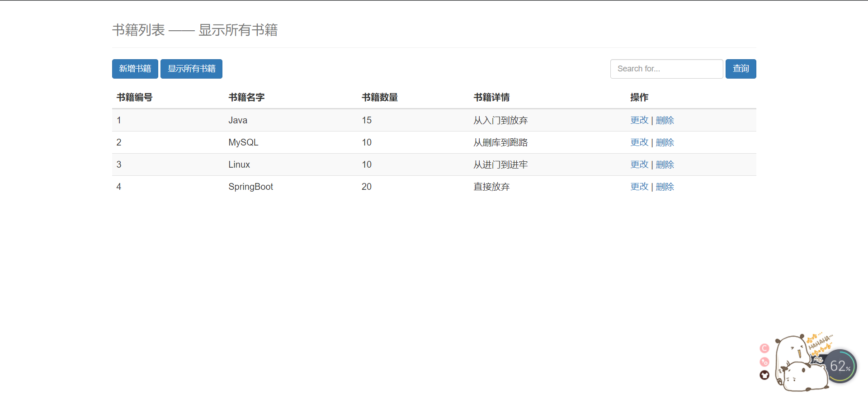Click the 62% circular progress widget

pyautogui.click(x=840, y=366)
